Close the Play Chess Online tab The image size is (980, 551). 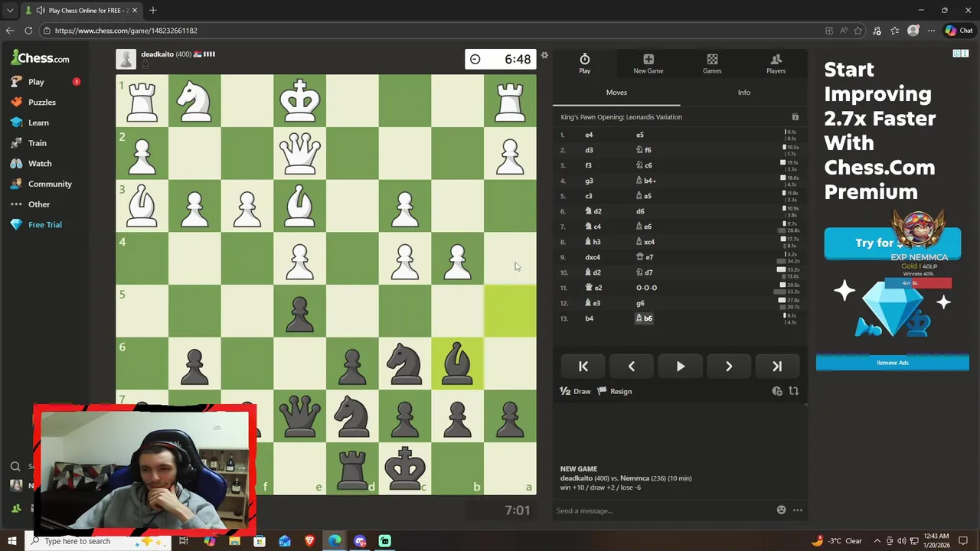pos(135,11)
